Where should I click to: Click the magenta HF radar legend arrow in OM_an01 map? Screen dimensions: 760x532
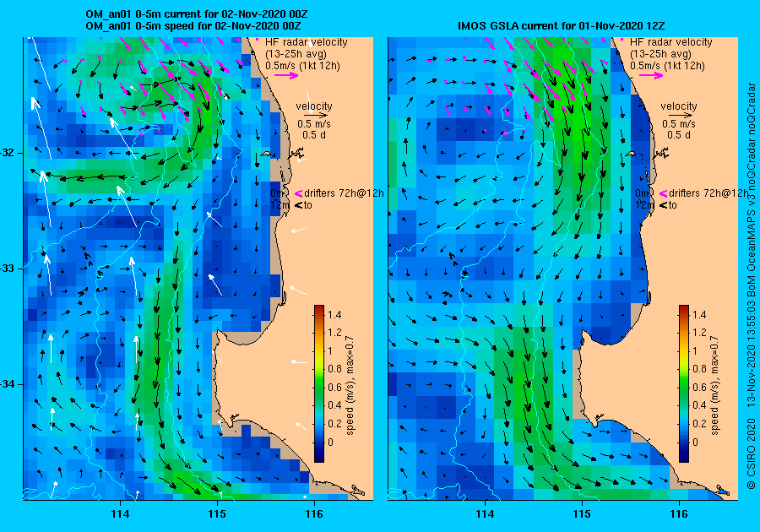pyautogui.click(x=286, y=75)
